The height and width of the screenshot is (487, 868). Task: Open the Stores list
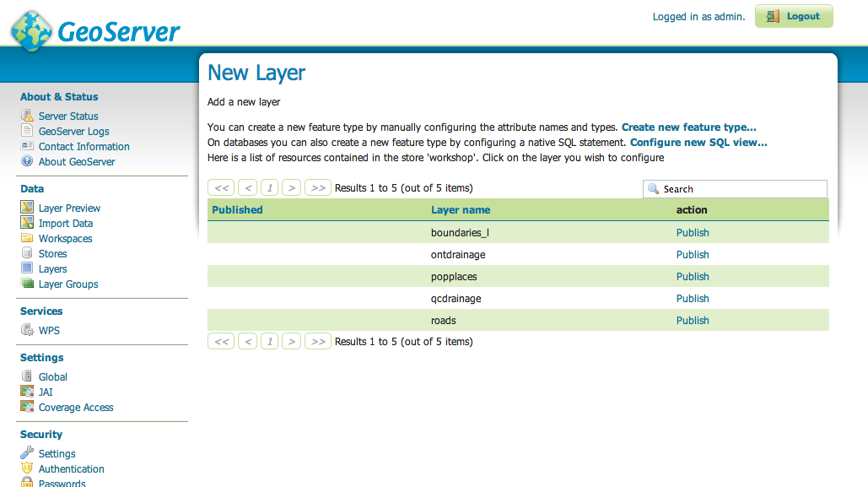(52, 254)
